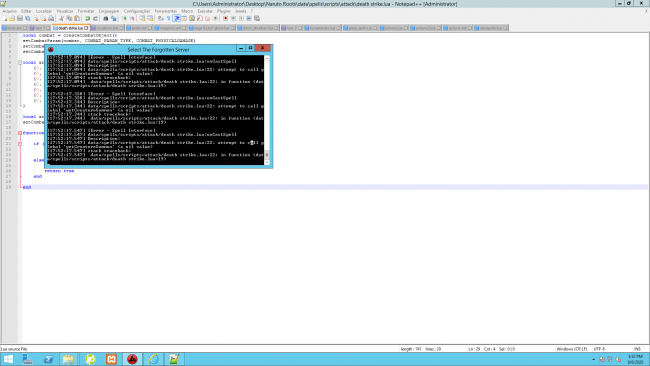The height and width of the screenshot is (366, 650).
Task: Toggle the highlighted Word wrap toolbar button
Action: (x=177, y=19)
